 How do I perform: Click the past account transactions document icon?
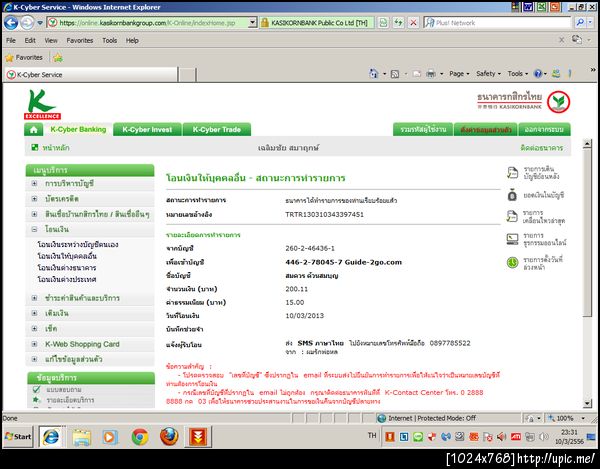(512, 173)
